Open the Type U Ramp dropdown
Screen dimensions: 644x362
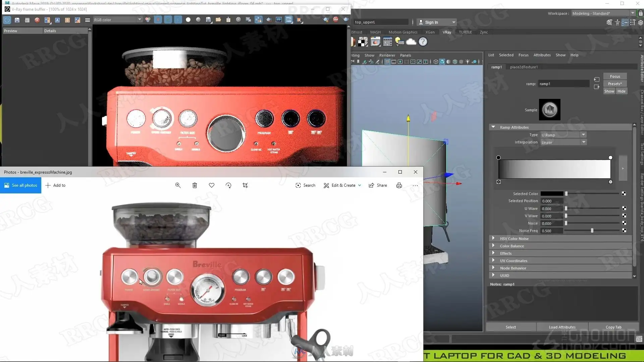pyautogui.click(x=563, y=135)
